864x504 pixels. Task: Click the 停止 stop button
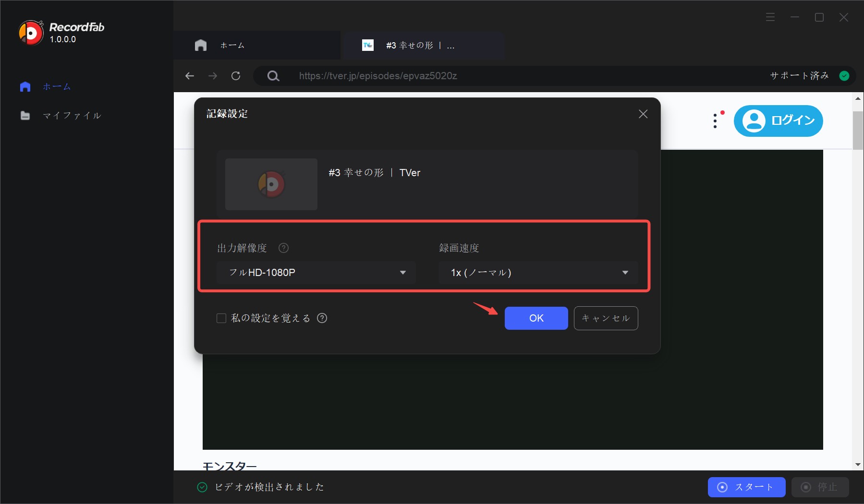[820, 487]
